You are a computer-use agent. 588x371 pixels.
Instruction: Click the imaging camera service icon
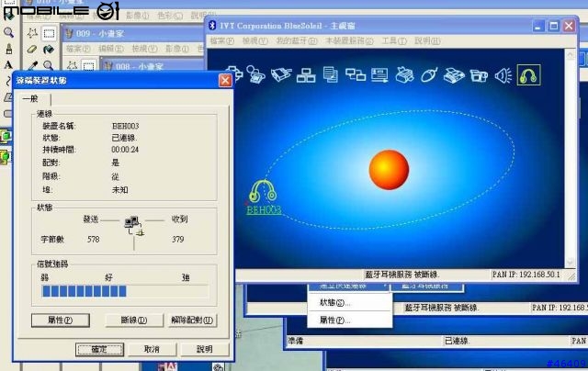point(479,75)
